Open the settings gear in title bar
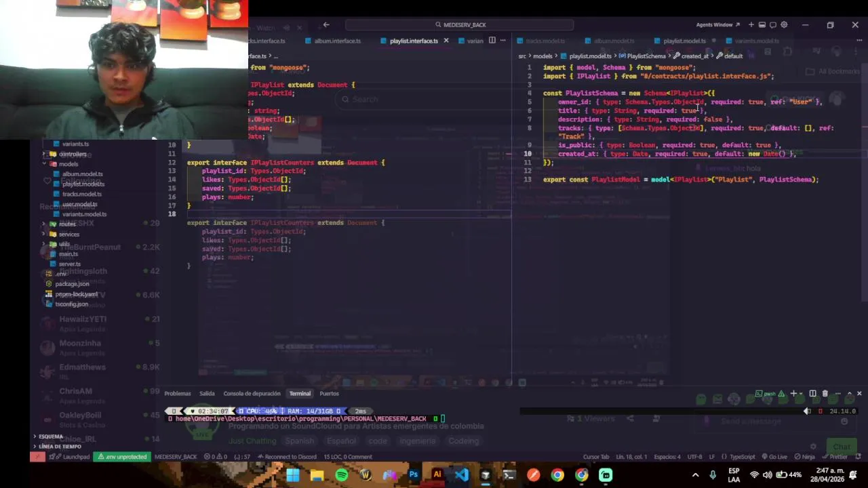Viewport: 868px width, 488px height. click(784, 25)
